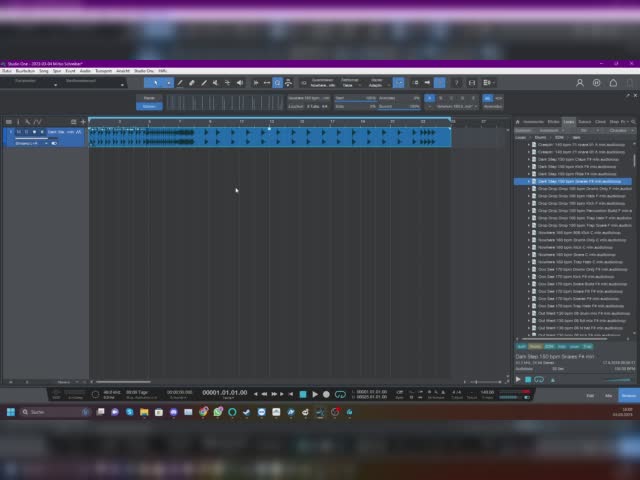The height and width of the screenshot is (480, 640).
Task: Expand Drop Drop Drop Percussion Build loop
Action: [529, 211]
